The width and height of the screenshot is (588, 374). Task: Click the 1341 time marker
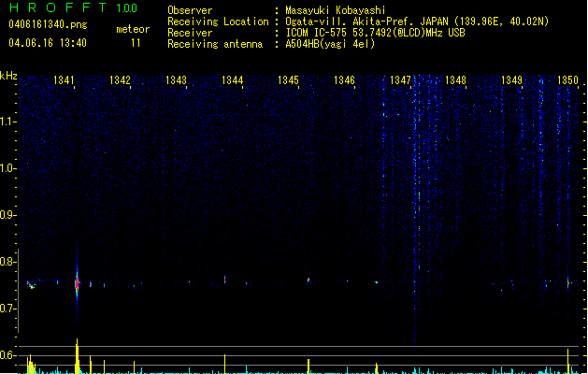(x=64, y=80)
